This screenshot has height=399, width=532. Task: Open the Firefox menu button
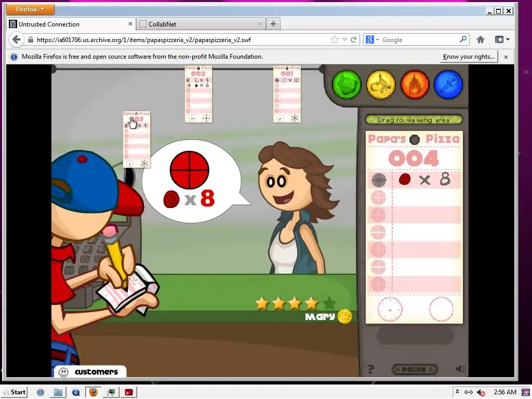click(30, 9)
